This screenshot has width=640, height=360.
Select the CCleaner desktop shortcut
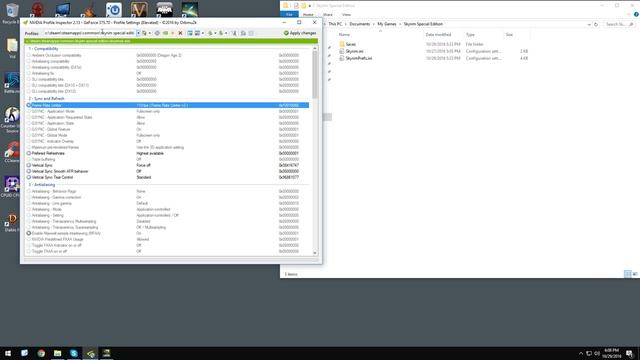12,152
